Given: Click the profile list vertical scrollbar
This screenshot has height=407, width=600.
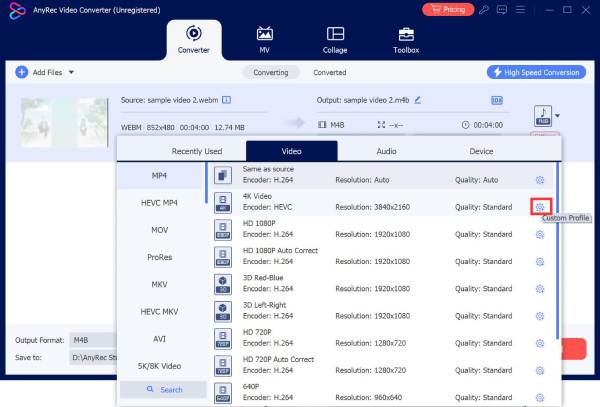Looking at the screenshot, I should (x=558, y=251).
